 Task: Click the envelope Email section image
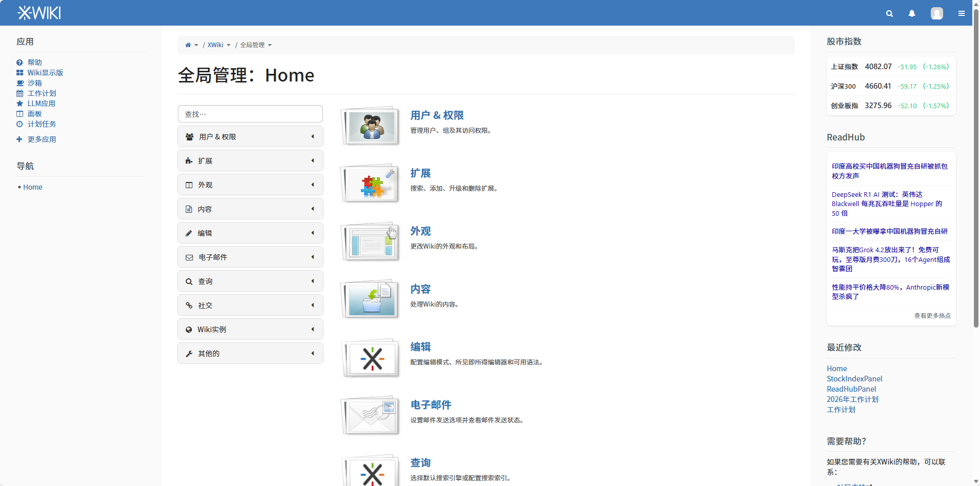tap(371, 416)
